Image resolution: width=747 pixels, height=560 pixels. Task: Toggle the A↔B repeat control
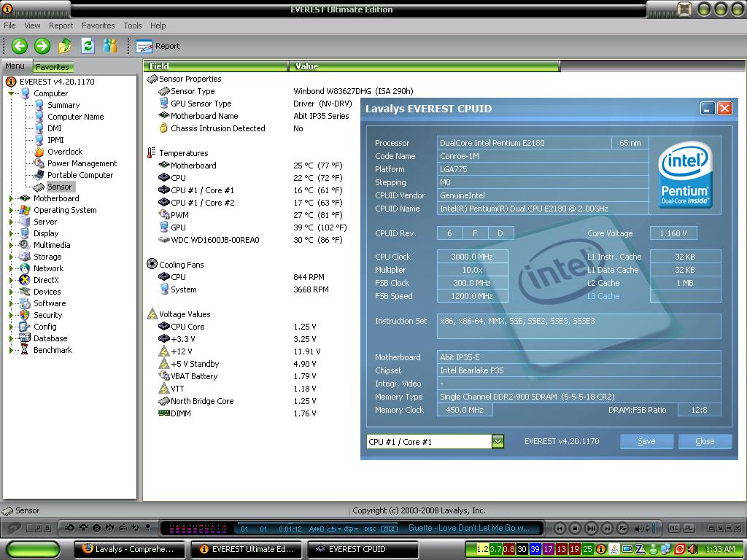[317, 529]
